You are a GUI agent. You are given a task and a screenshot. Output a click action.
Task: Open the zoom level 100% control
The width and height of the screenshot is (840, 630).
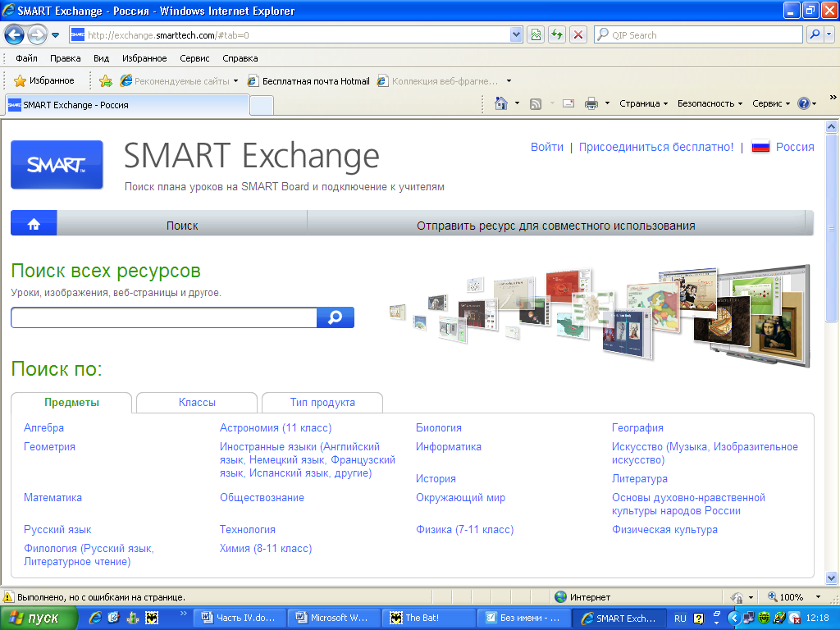[794, 597]
